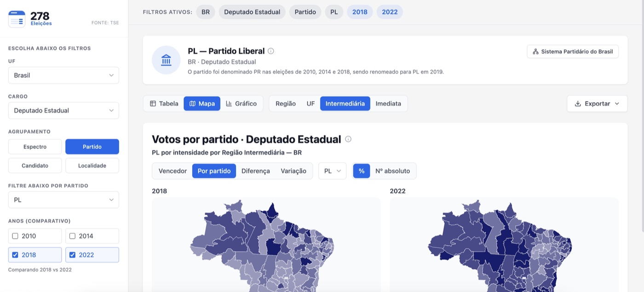Switch to Mapa view
Viewport: 644px width, 292px height.
(x=202, y=104)
